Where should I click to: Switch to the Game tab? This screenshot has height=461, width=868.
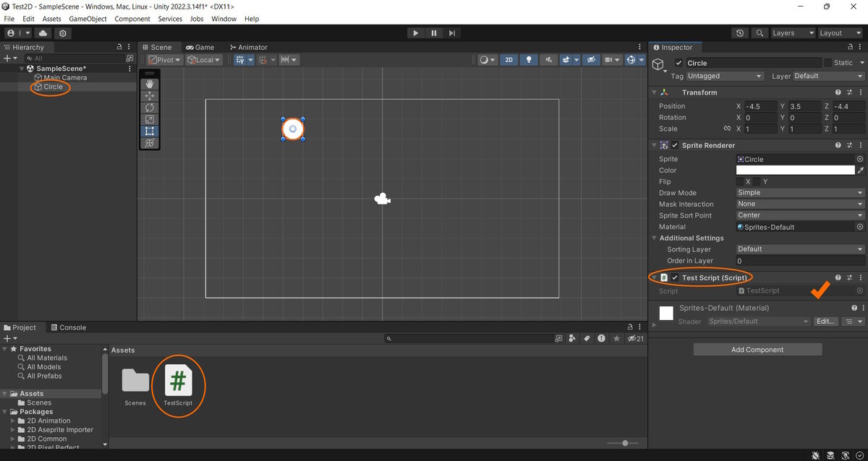click(200, 47)
